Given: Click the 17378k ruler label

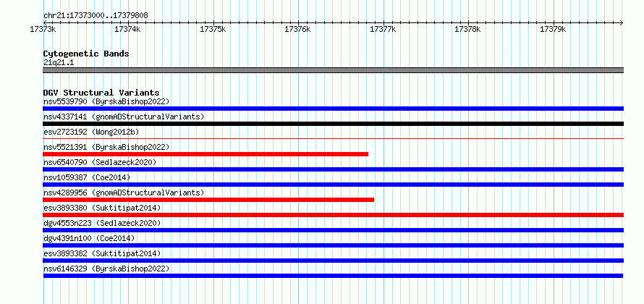Looking at the screenshot, I should [468, 29].
